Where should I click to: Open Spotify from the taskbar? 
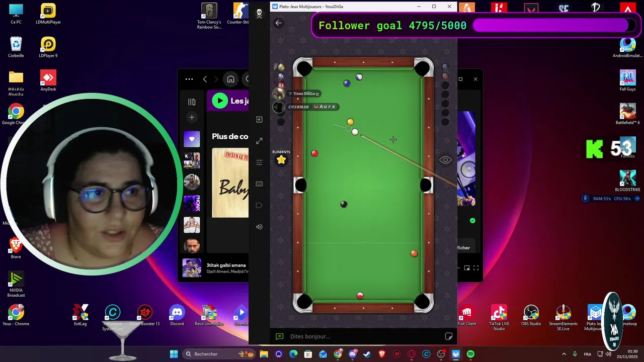[470, 354]
